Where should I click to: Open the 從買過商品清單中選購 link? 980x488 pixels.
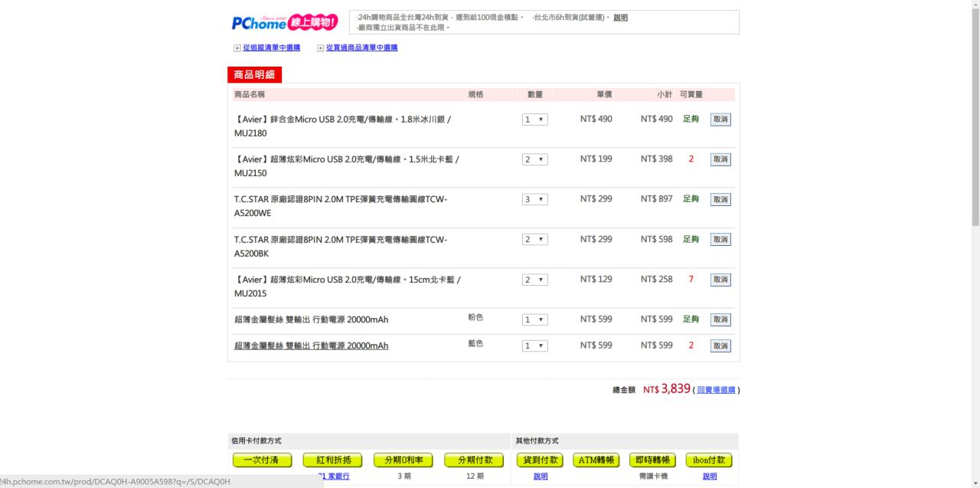pyautogui.click(x=362, y=47)
